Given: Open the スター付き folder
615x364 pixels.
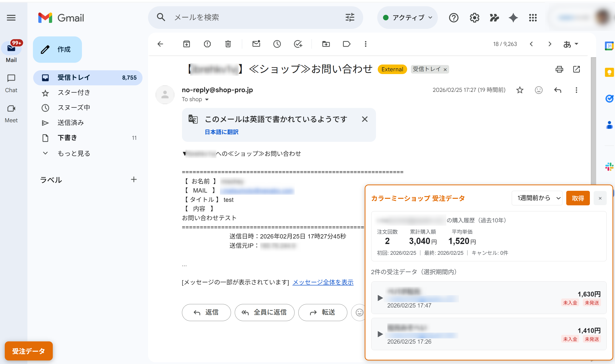Looking at the screenshot, I should (74, 93).
